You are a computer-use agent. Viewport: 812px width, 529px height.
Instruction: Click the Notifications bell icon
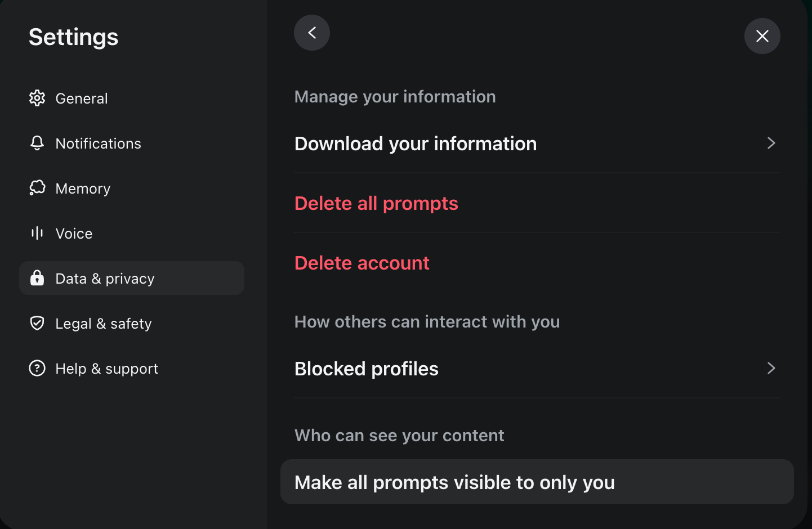click(37, 143)
